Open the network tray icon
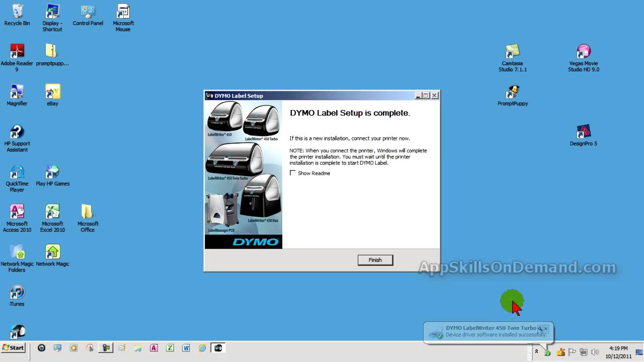 coord(584,352)
